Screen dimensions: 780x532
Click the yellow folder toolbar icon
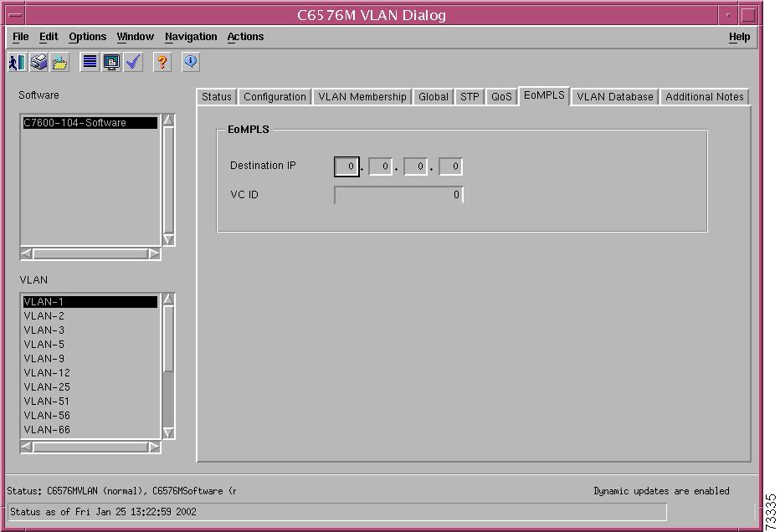(x=59, y=62)
